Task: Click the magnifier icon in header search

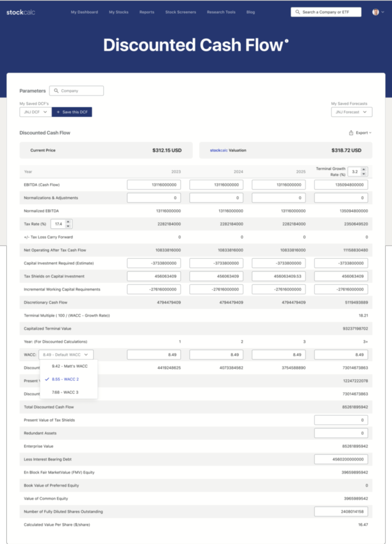Action: [298, 12]
